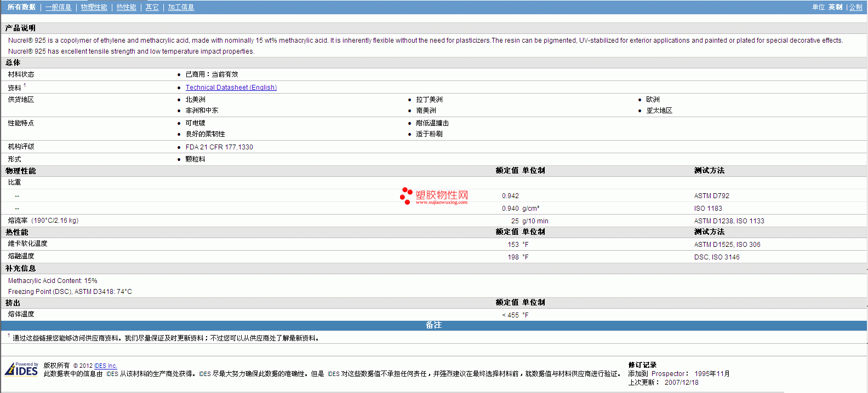Select 英制 units option
The image size is (868, 393).
click(x=836, y=7)
